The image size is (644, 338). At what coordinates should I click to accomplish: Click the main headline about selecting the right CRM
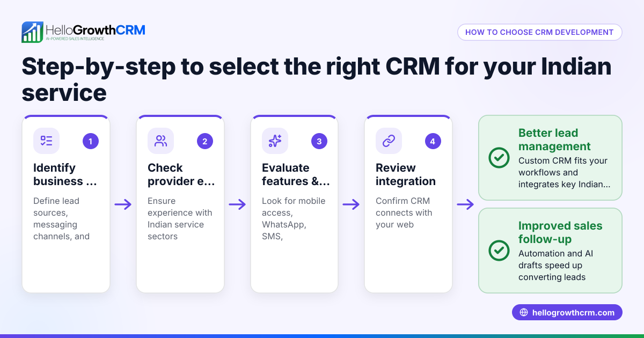click(317, 80)
